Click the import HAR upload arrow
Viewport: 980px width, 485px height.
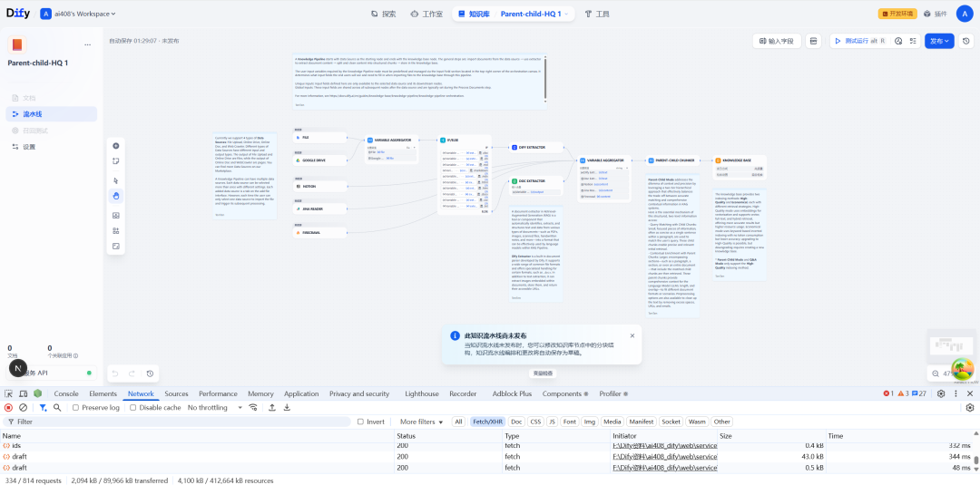272,408
